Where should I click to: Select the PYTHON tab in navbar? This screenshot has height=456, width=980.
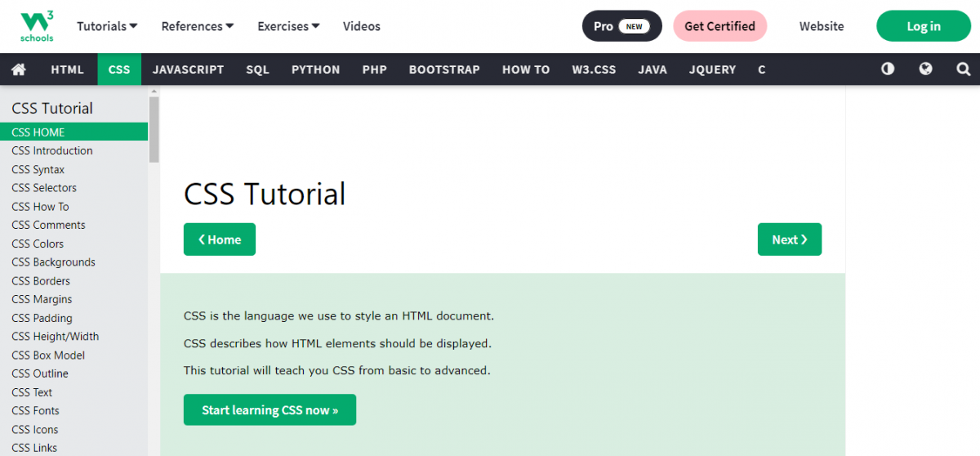(315, 69)
